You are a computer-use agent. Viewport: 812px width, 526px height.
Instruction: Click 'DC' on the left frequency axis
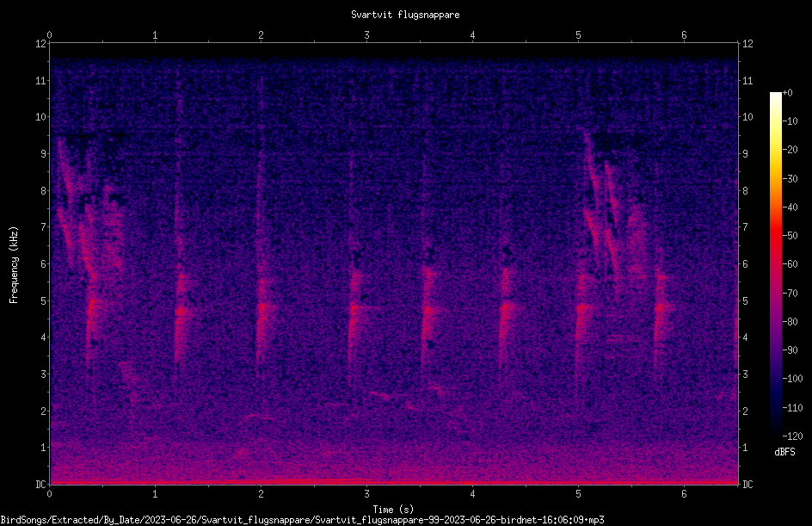pos(40,485)
